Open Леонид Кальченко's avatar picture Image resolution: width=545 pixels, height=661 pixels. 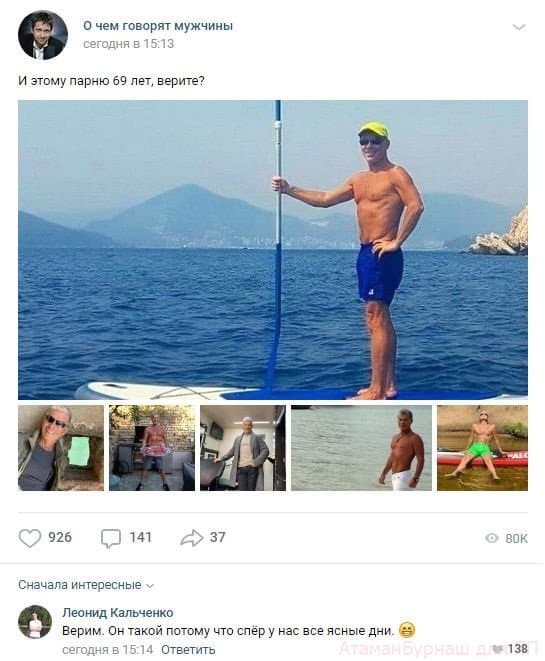[x=35, y=622]
